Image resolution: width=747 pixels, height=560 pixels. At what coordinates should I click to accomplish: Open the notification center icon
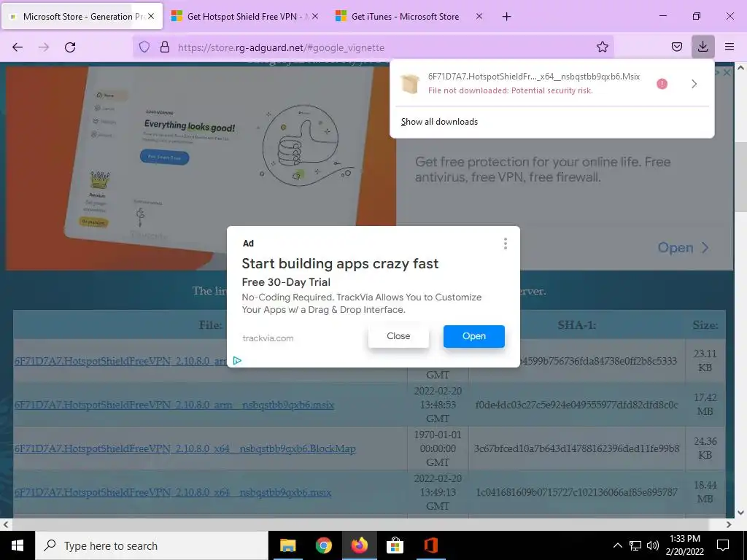click(x=723, y=545)
